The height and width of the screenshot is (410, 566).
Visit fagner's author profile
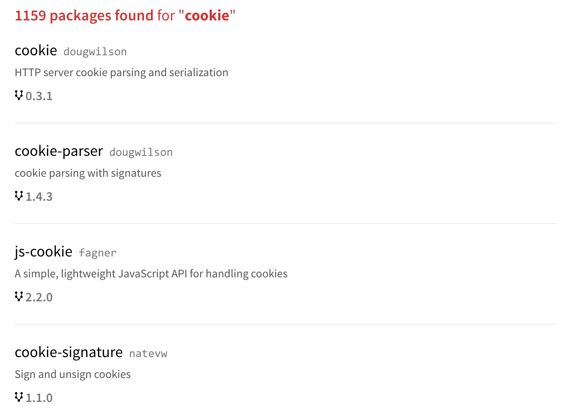[x=98, y=253]
